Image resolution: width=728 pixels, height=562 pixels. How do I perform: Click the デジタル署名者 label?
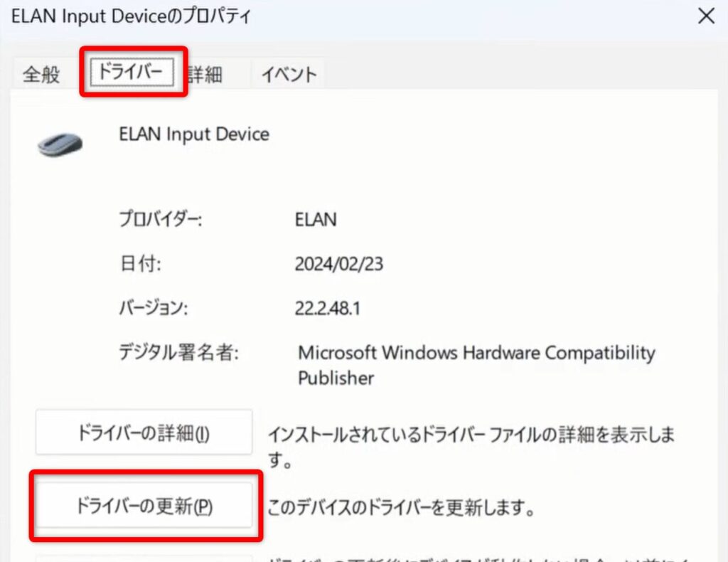tap(178, 352)
